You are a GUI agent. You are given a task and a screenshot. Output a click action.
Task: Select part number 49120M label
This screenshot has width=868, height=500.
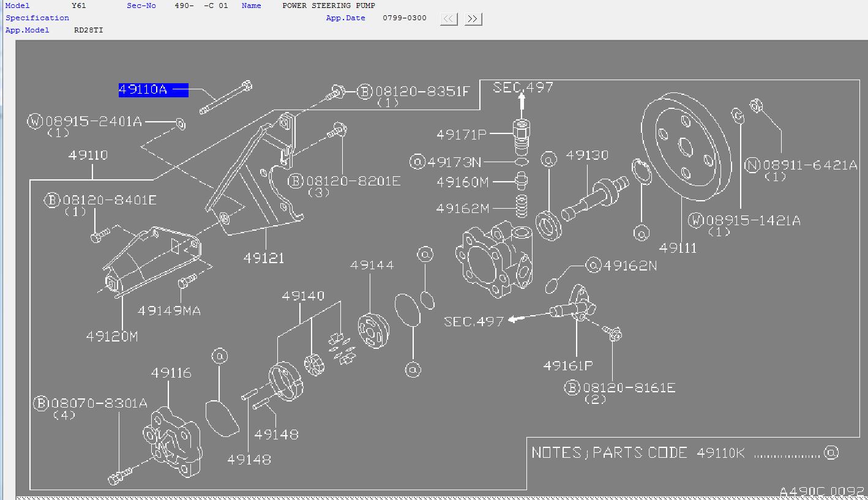click(112, 336)
